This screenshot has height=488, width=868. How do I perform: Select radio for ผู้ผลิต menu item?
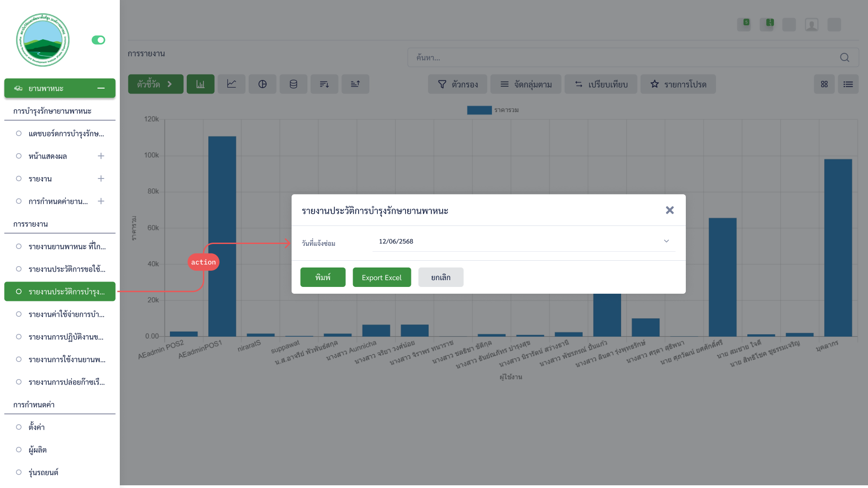pyautogui.click(x=19, y=450)
